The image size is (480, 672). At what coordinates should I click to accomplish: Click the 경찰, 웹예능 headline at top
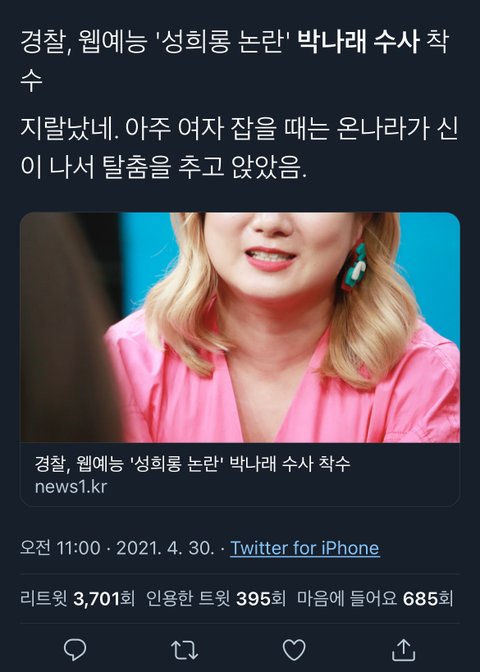pyautogui.click(x=234, y=61)
